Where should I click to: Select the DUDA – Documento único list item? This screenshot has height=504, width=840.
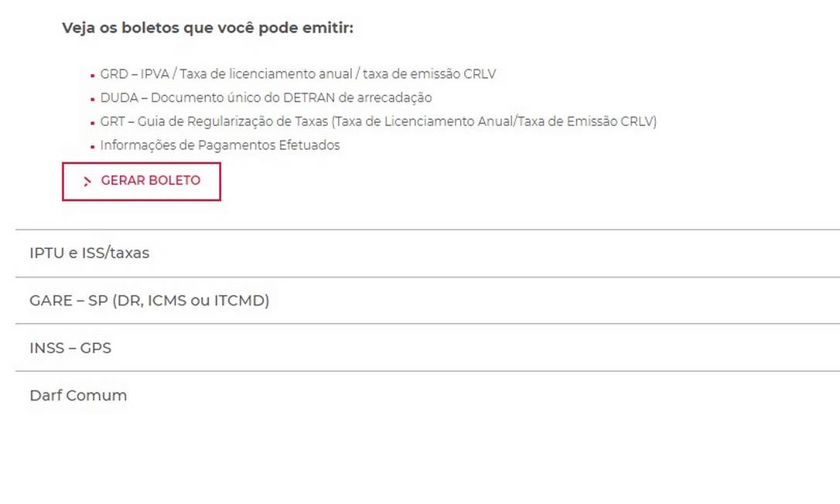pos(265,98)
